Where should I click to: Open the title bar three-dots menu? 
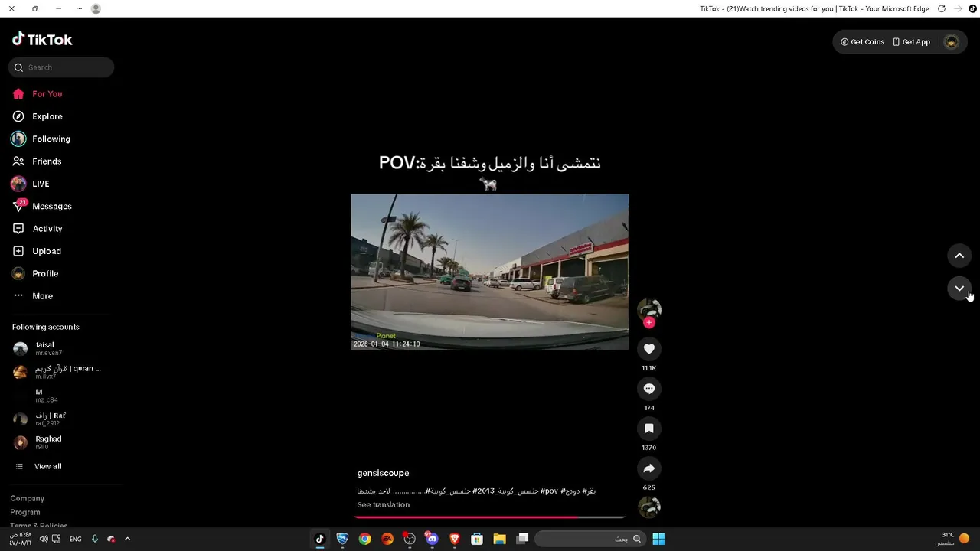(x=79, y=8)
